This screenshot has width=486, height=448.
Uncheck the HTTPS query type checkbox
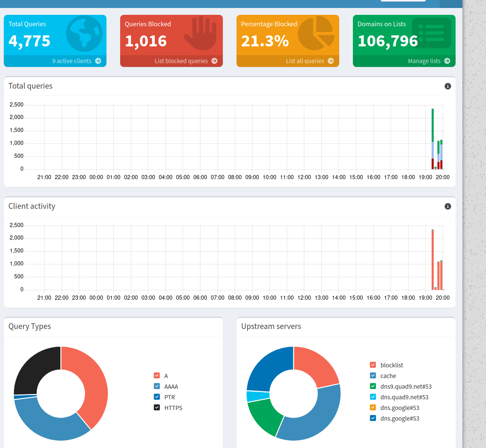157,408
